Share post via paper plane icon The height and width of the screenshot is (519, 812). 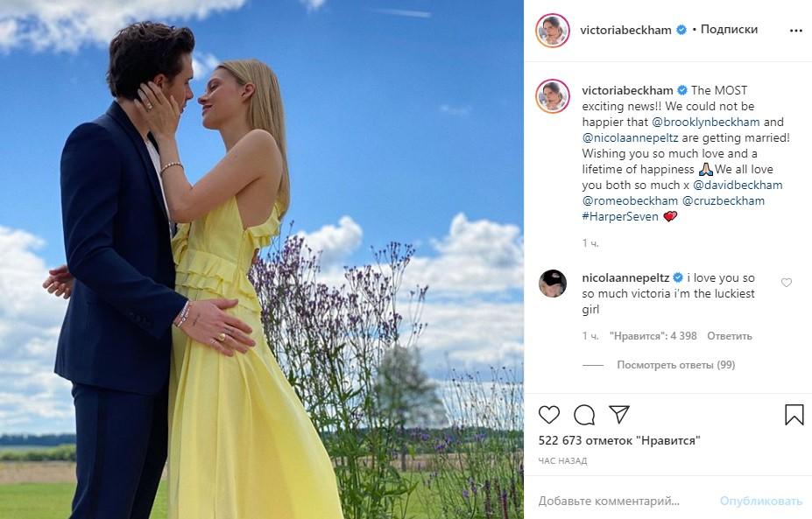[618, 414]
